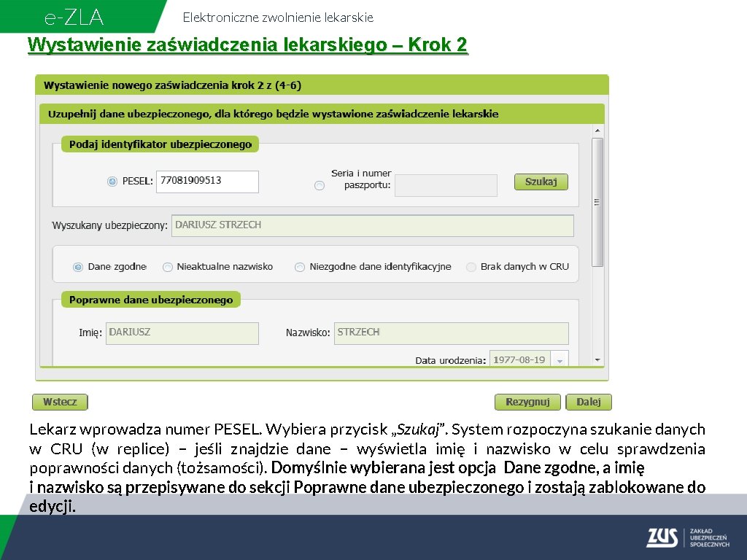Click the Imię field containing DARIUSZ
Screen dimensions: 747x560
pyautogui.click(x=182, y=333)
